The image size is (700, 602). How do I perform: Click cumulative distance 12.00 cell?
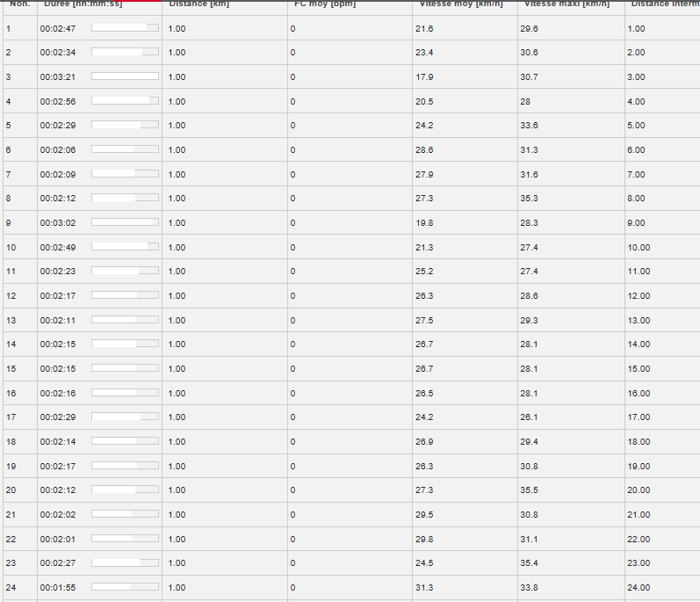click(x=639, y=295)
